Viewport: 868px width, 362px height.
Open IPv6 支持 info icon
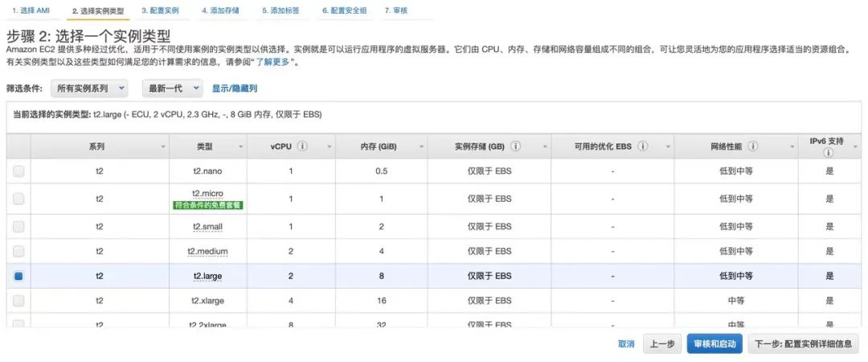pos(829,153)
